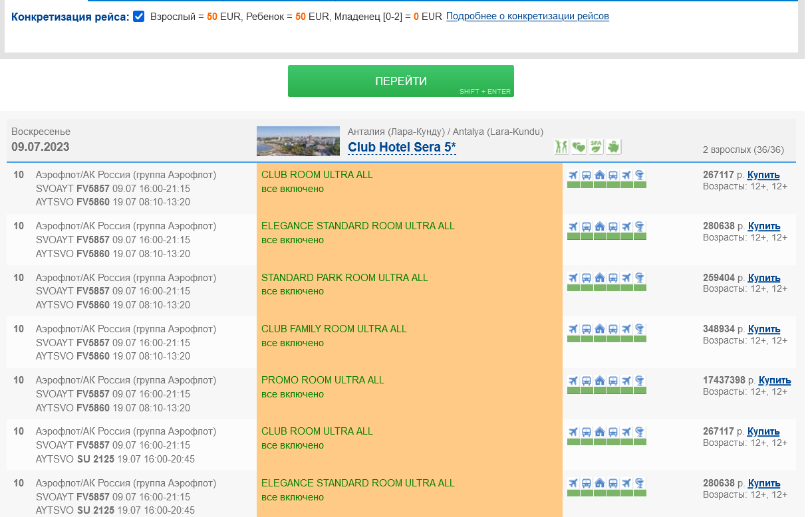Click last airplane icon in 259404 р. row
The image size is (812, 517).
tap(626, 278)
